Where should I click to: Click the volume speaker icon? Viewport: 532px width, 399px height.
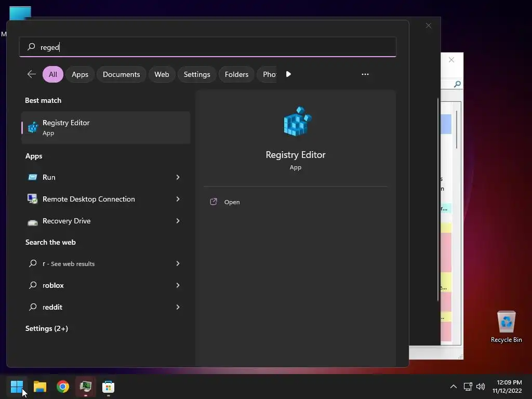pos(481,387)
